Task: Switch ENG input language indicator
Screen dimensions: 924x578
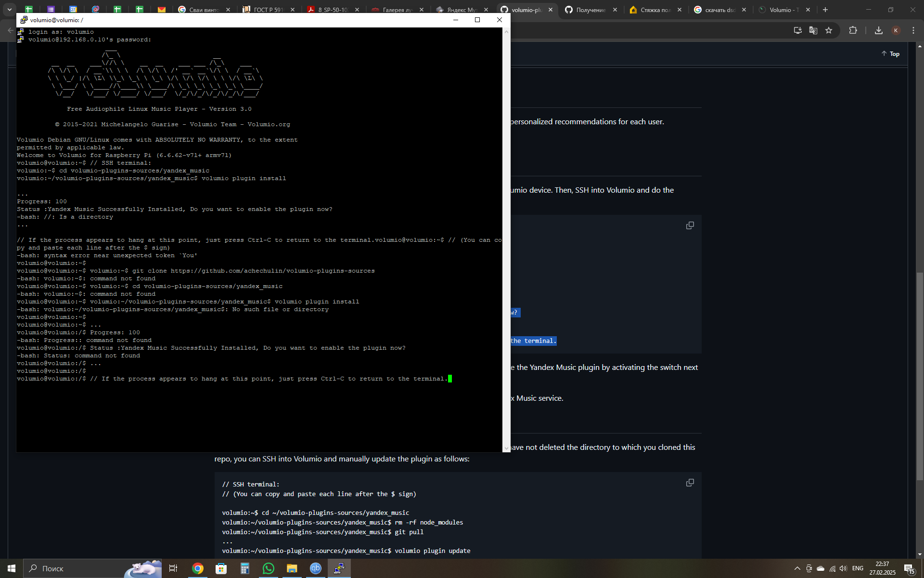Action: [x=858, y=568]
